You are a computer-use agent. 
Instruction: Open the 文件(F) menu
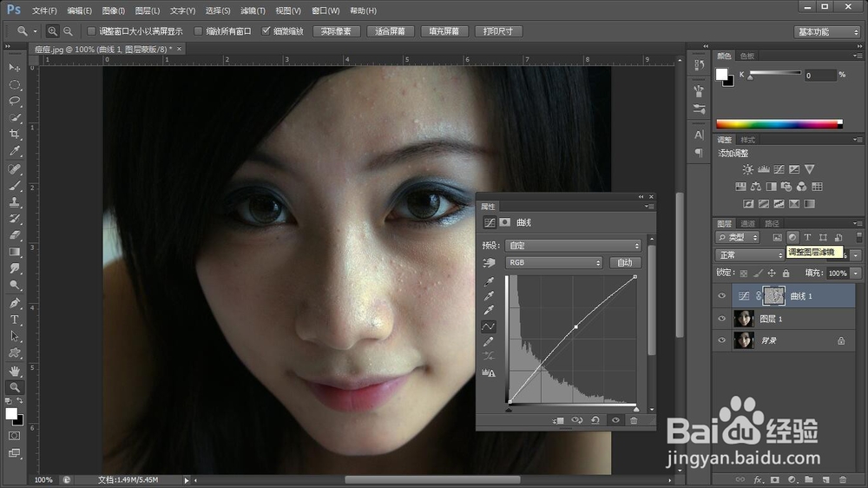(x=44, y=10)
